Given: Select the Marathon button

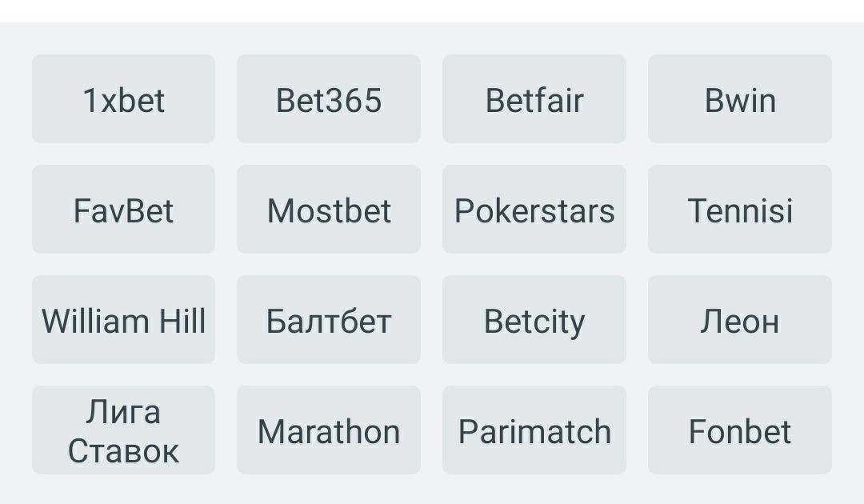Looking at the screenshot, I should [328, 430].
